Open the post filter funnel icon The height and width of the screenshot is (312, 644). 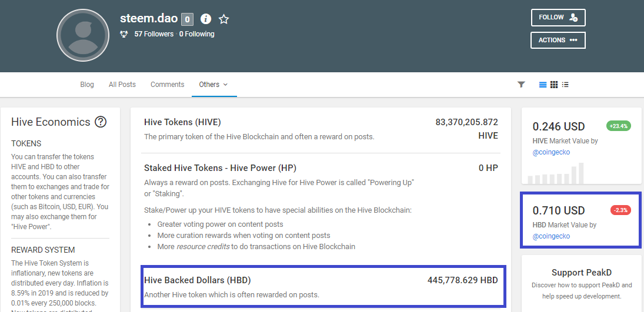(x=521, y=85)
